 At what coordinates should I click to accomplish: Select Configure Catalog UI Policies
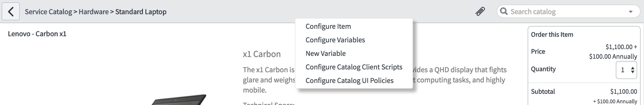tap(349, 80)
